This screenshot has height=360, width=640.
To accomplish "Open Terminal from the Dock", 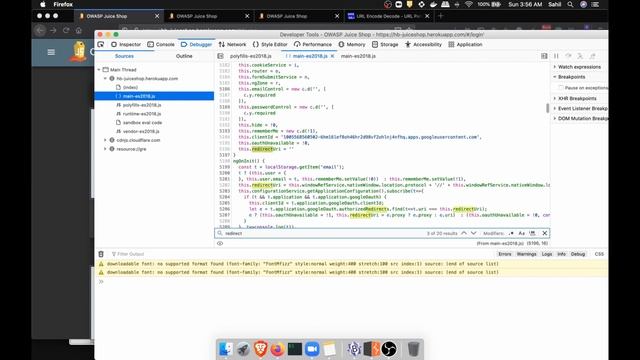I will tap(295, 349).
